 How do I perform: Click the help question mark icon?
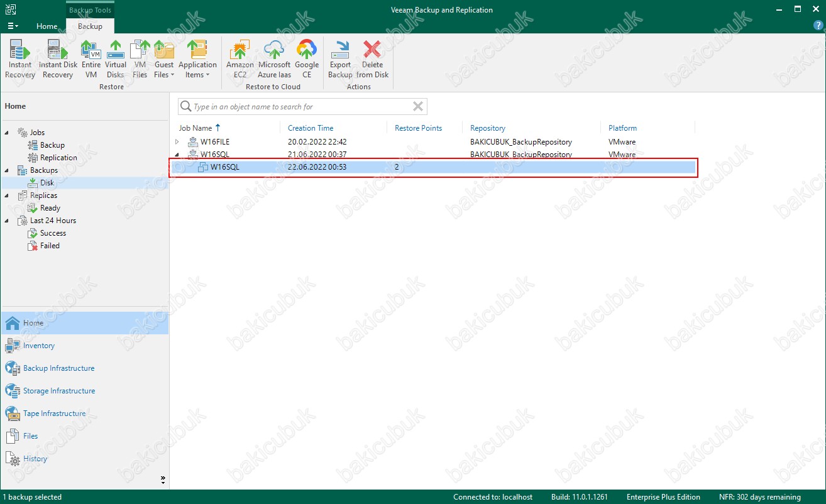[x=818, y=26]
